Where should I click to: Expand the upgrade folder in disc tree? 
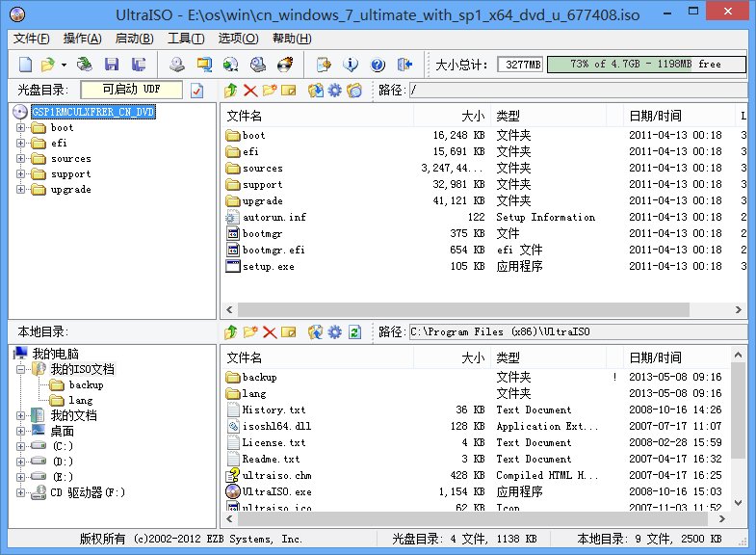click(x=21, y=190)
